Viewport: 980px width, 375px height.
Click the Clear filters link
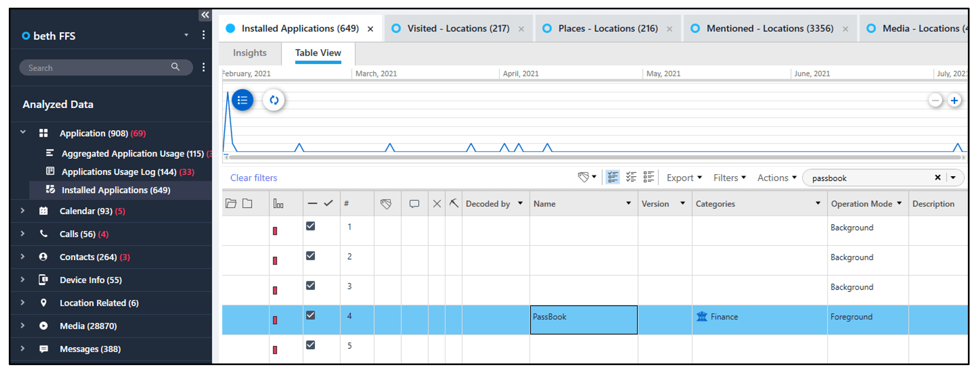point(254,178)
